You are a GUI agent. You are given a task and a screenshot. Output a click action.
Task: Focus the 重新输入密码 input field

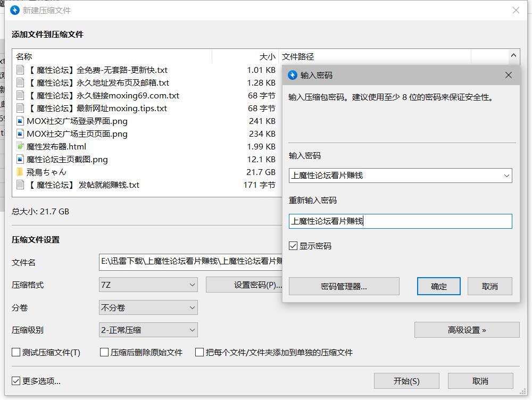coord(401,221)
